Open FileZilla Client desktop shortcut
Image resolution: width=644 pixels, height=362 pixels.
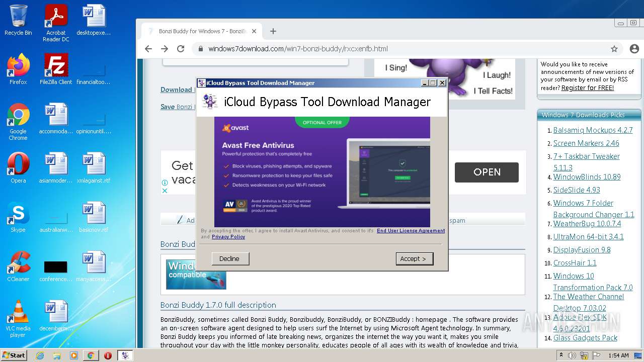[56, 69]
